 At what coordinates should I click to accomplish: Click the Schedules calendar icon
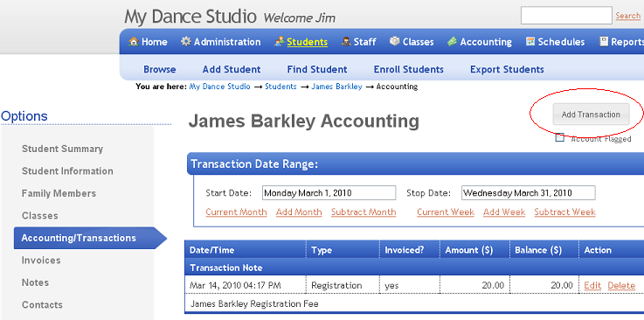tap(530, 41)
